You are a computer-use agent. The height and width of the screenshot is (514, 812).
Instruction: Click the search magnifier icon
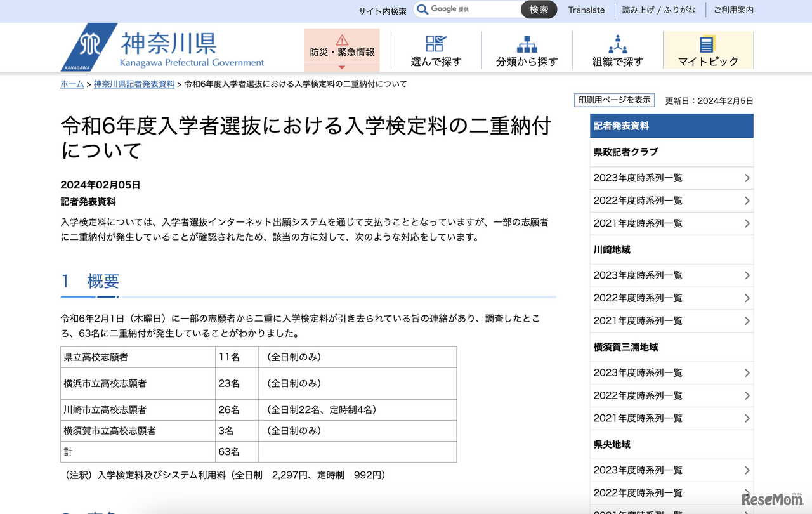tap(422, 10)
